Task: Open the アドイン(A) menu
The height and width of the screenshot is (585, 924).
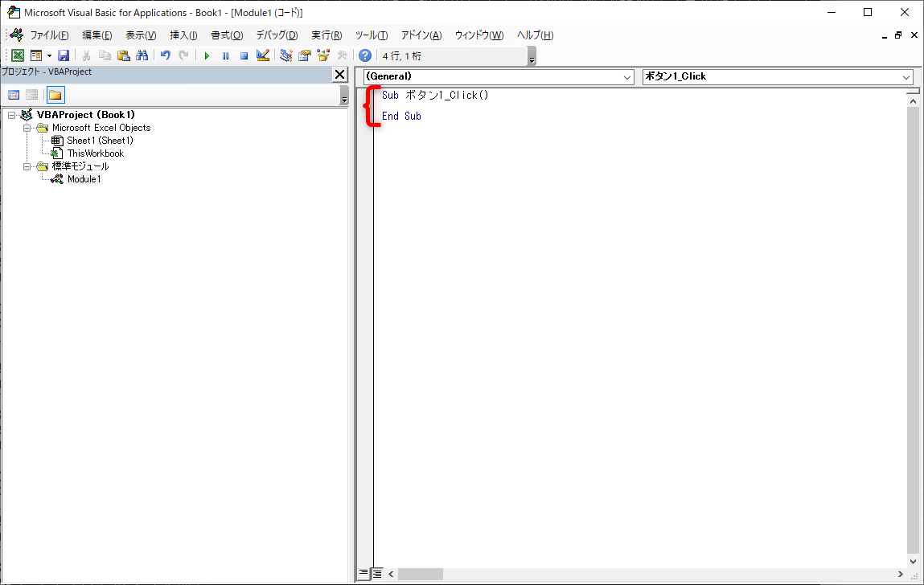Action: click(x=421, y=35)
